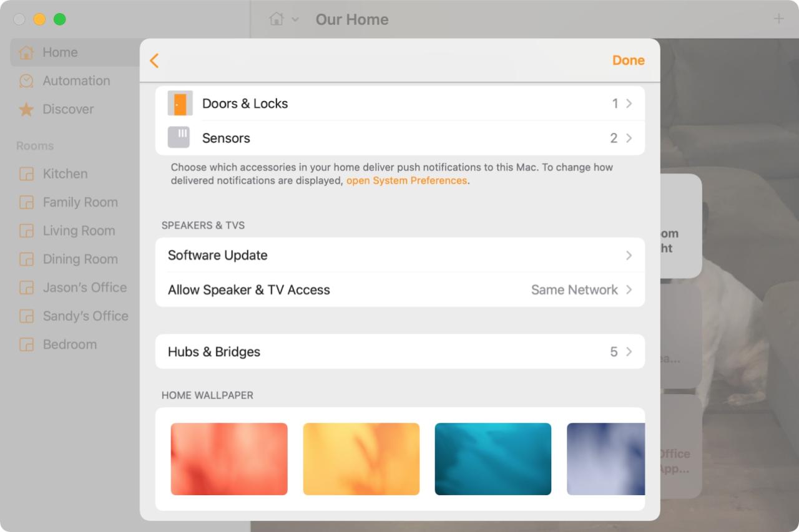Click the back arrow in the settings sheet
Image resolution: width=799 pixels, height=532 pixels.
coord(154,60)
